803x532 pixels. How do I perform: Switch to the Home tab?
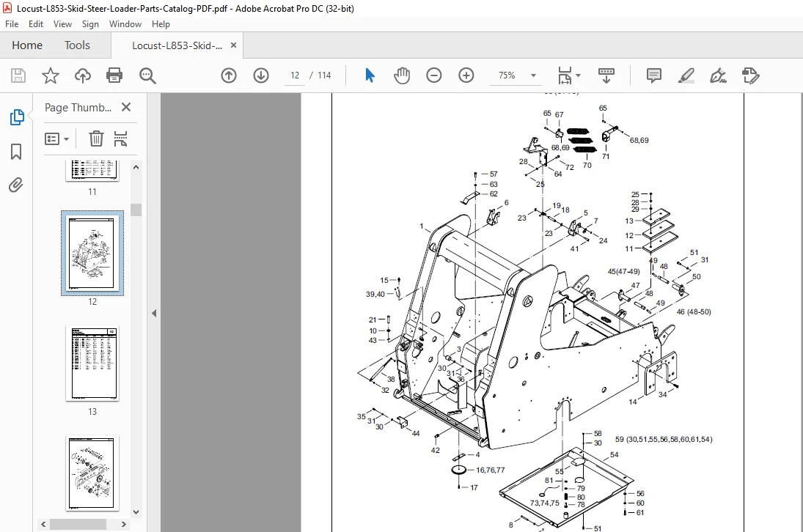[27, 45]
